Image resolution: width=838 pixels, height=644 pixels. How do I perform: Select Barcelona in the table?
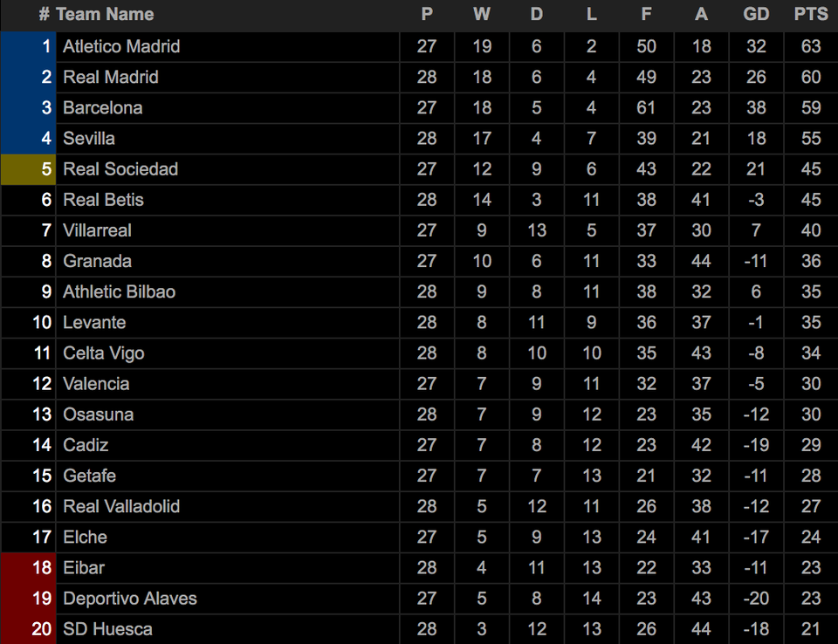point(103,108)
